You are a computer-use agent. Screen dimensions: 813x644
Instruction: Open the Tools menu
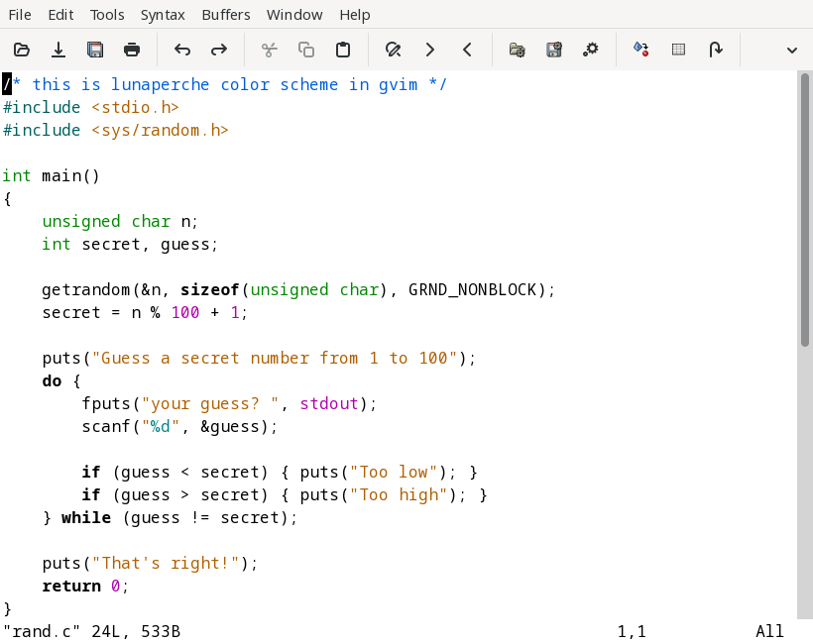coord(107,15)
